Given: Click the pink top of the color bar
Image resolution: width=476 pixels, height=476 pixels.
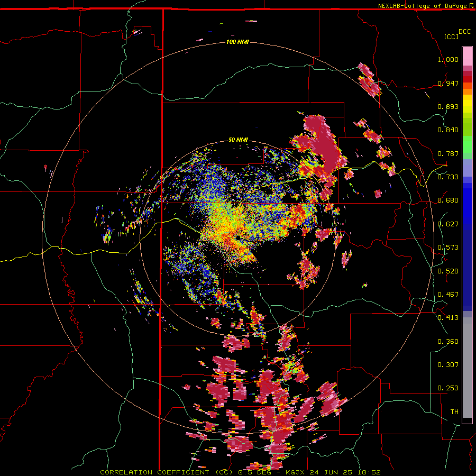Looking at the screenshot, I should (x=467, y=56).
